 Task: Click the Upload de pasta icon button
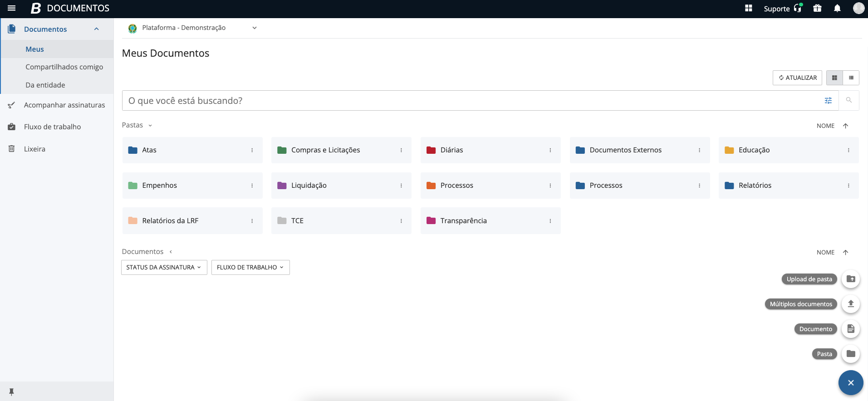pyautogui.click(x=851, y=279)
